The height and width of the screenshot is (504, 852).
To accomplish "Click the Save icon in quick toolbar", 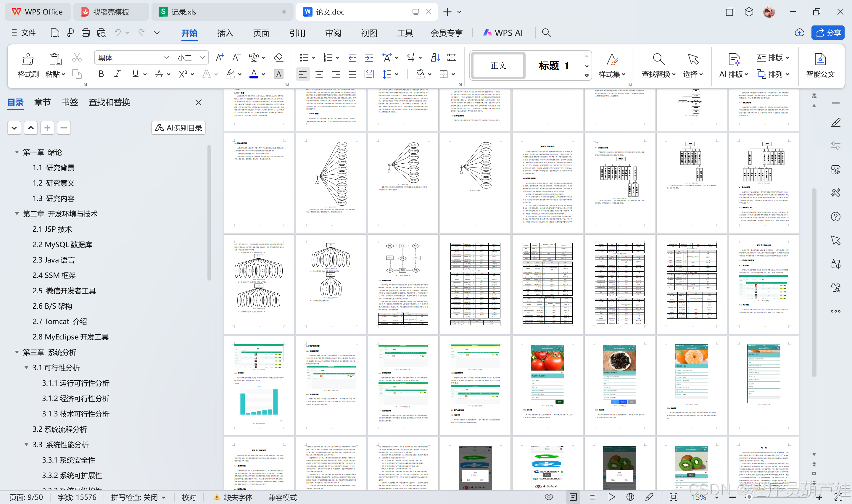I will [55, 33].
